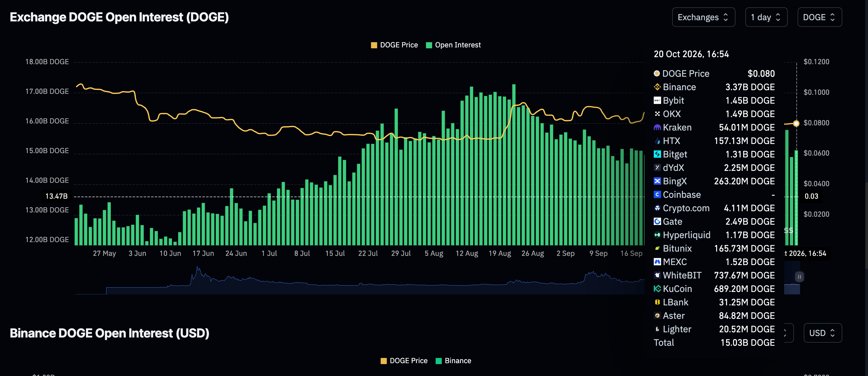Open the 1 day interval dropdown

766,17
